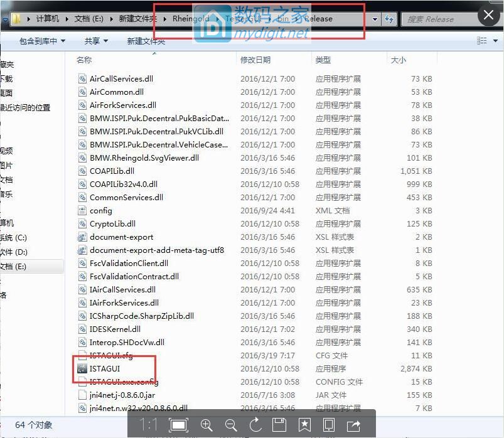Click the rotate image icon
The image size is (504, 438).
tap(255, 425)
